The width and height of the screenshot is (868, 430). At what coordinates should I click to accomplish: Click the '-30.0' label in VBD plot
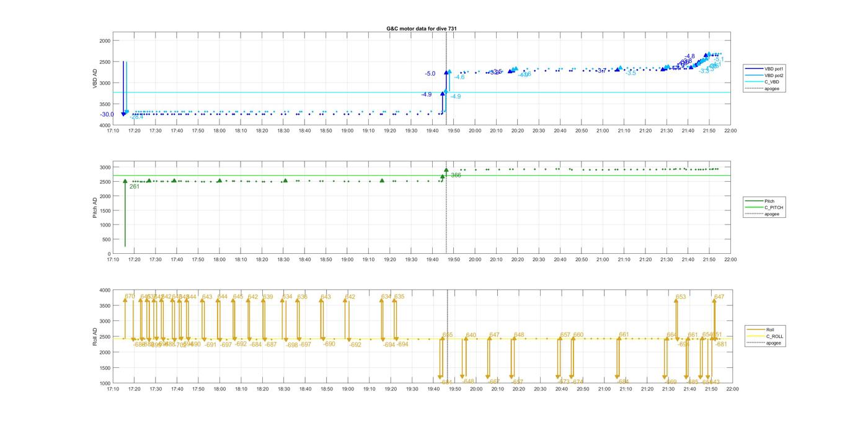coord(107,114)
